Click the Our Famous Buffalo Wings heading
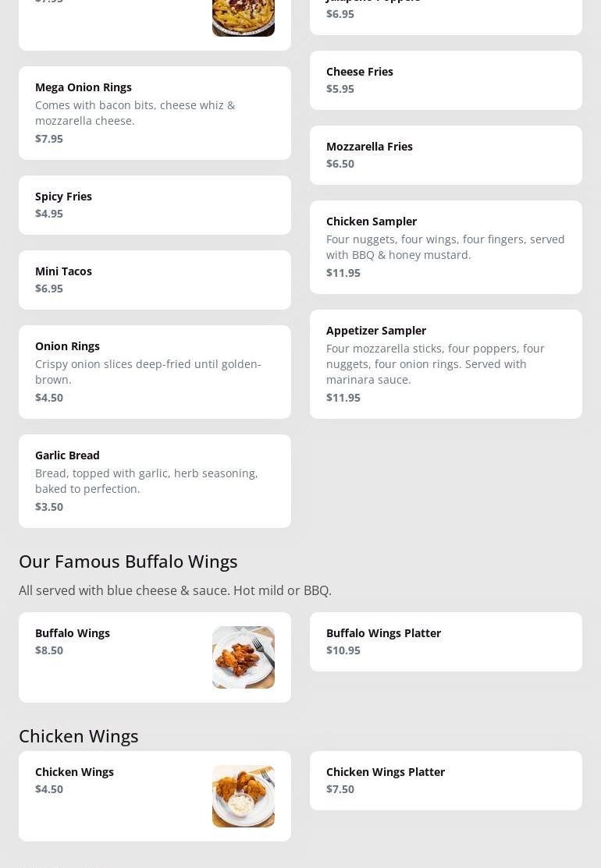Image resolution: width=601 pixels, height=868 pixels. point(128,562)
